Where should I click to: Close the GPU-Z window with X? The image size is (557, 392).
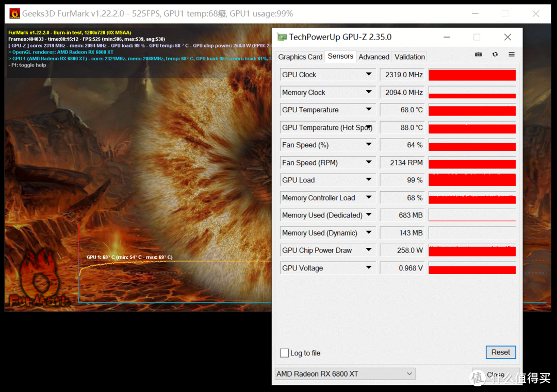click(507, 37)
